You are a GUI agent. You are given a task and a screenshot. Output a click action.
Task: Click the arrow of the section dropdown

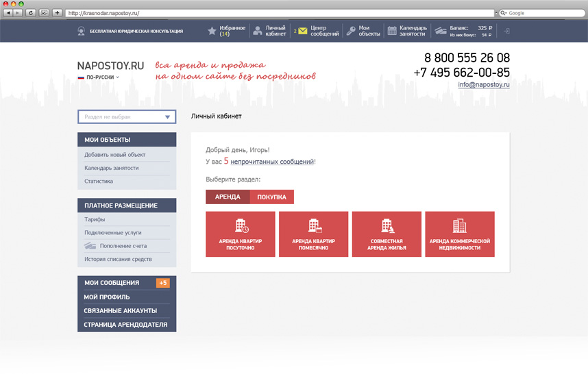pyautogui.click(x=168, y=117)
